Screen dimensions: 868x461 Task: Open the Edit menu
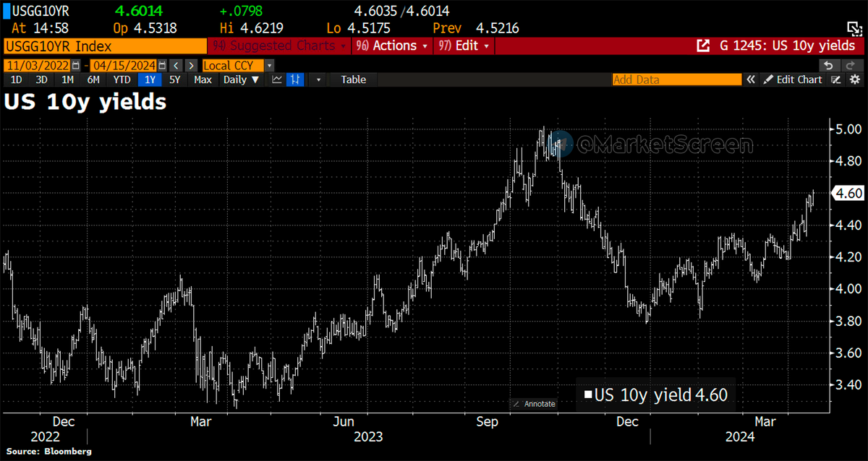point(464,46)
